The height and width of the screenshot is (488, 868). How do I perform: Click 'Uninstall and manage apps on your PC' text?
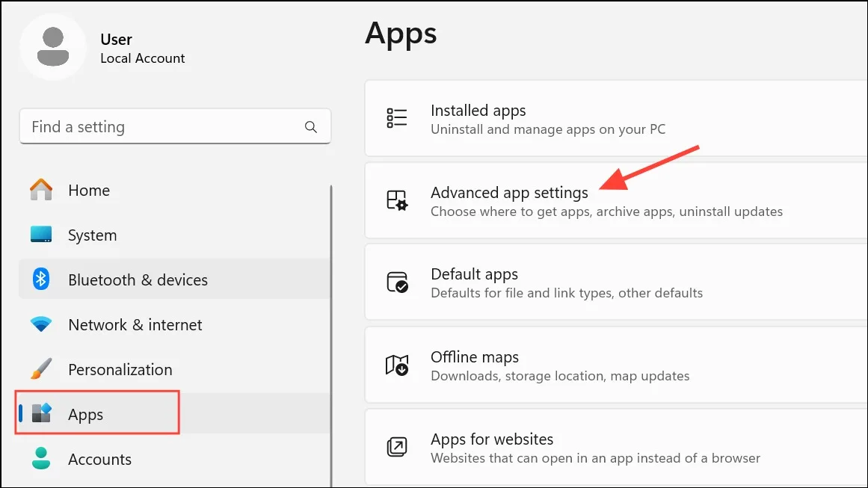point(548,129)
